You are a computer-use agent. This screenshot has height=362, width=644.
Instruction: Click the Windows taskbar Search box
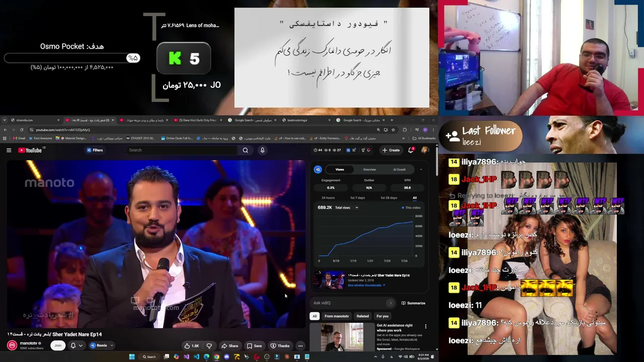pos(149,357)
